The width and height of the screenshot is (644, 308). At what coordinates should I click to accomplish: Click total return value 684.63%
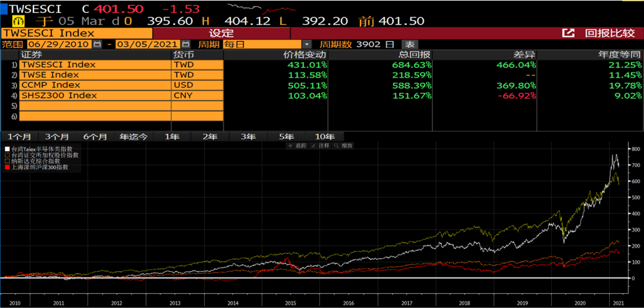click(x=412, y=65)
